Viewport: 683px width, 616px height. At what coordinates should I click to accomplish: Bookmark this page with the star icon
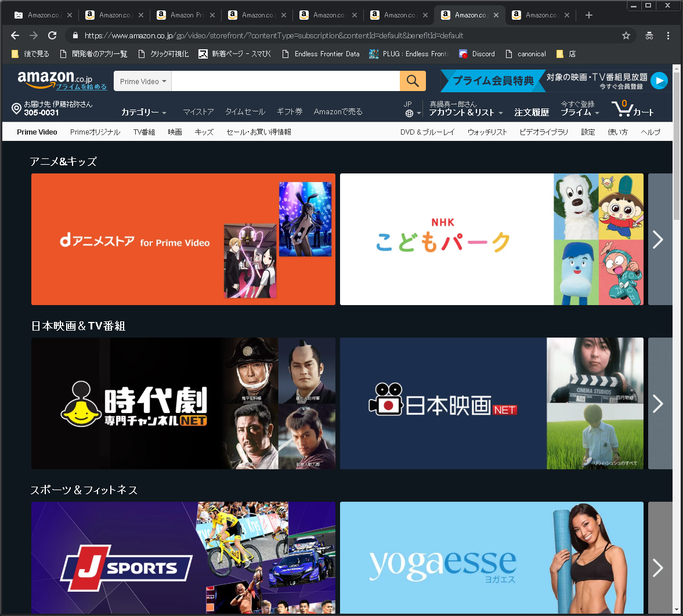tap(626, 36)
